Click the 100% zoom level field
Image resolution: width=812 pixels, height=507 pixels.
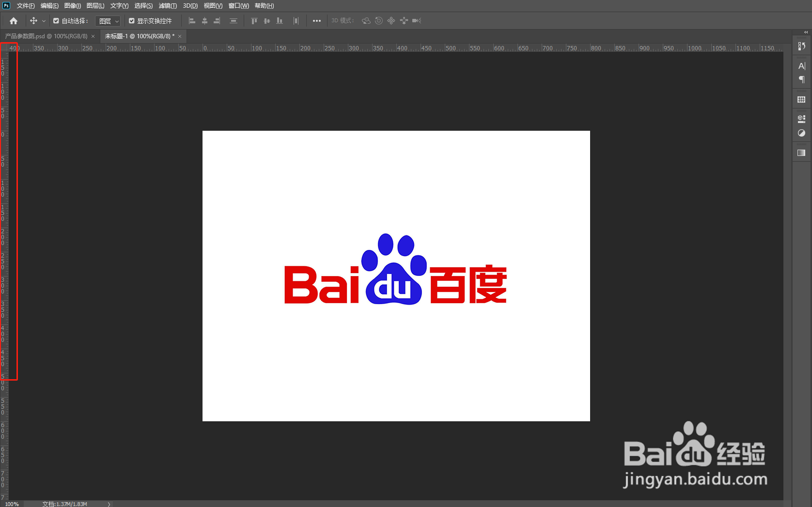[x=12, y=504]
